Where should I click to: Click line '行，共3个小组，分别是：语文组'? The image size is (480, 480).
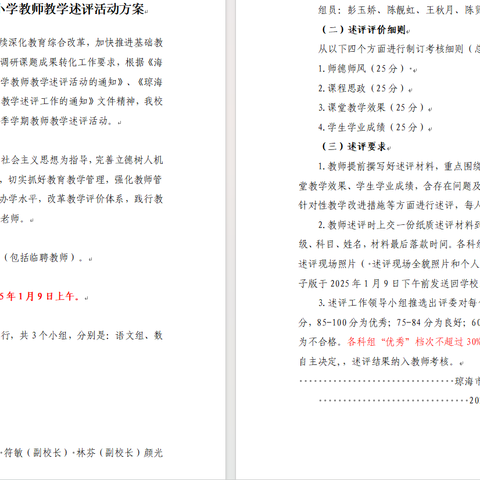coord(81,335)
